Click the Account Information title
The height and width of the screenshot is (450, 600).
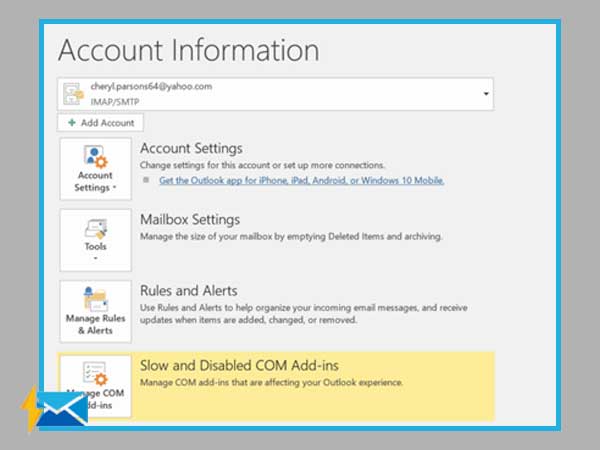coord(189,50)
